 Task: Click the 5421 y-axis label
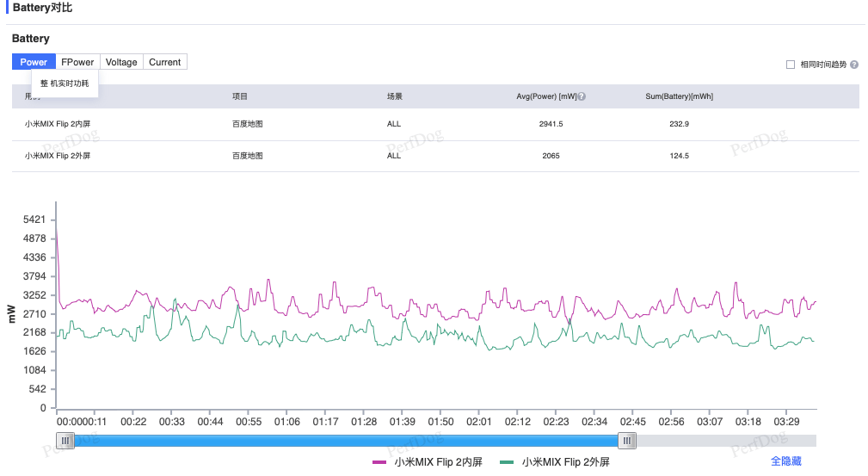(x=34, y=219)
